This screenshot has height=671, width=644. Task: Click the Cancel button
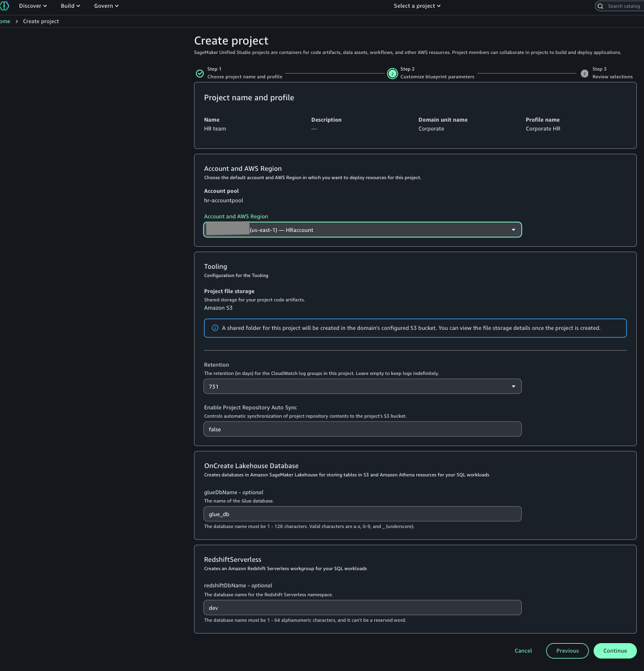pyautogui.click(x=523, y=650)
